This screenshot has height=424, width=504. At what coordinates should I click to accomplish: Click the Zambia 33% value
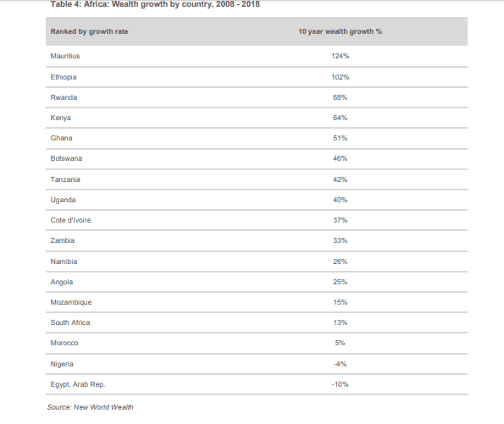coord(340,240)
